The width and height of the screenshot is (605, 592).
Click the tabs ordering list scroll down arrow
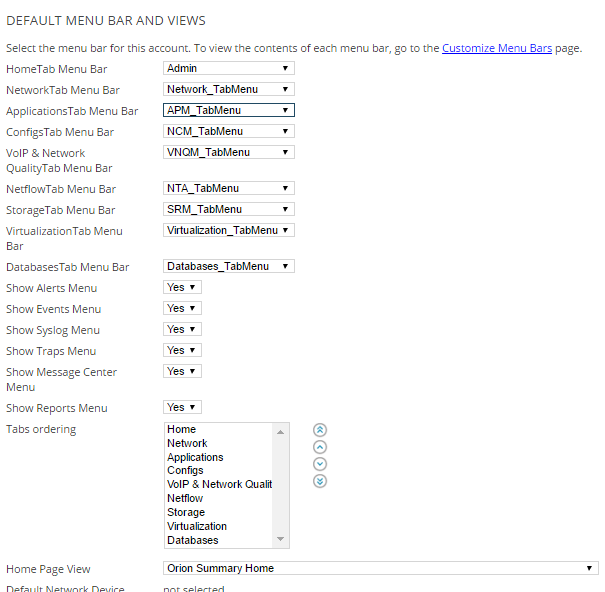(281, 539)
